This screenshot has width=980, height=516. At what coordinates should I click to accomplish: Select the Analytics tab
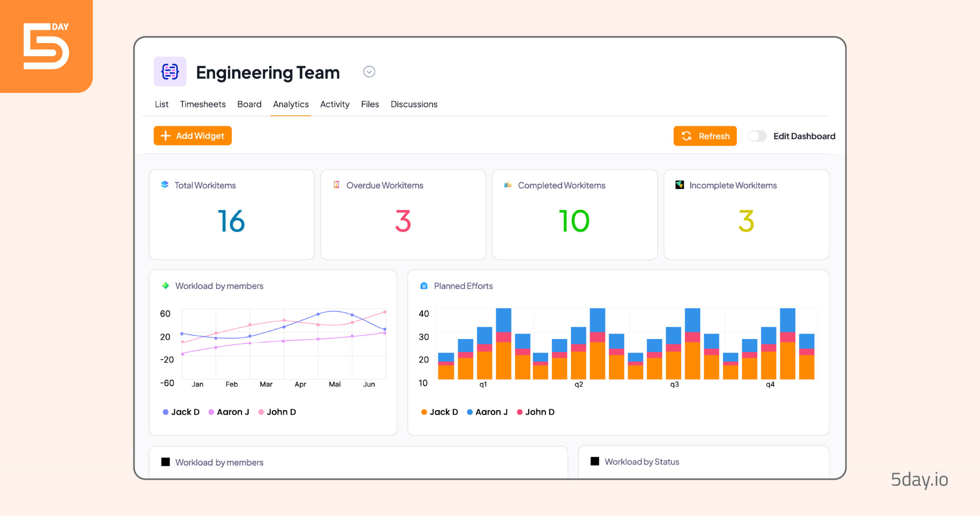point(291,104)
